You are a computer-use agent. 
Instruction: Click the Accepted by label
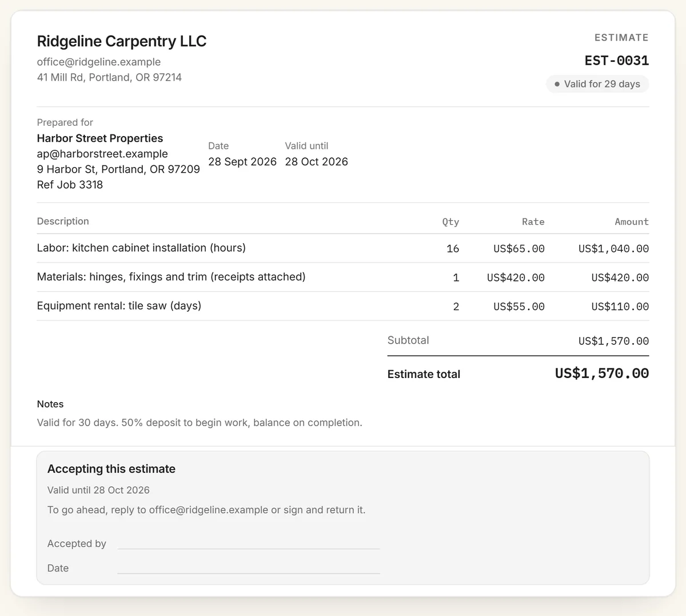(x=77, y=544)
